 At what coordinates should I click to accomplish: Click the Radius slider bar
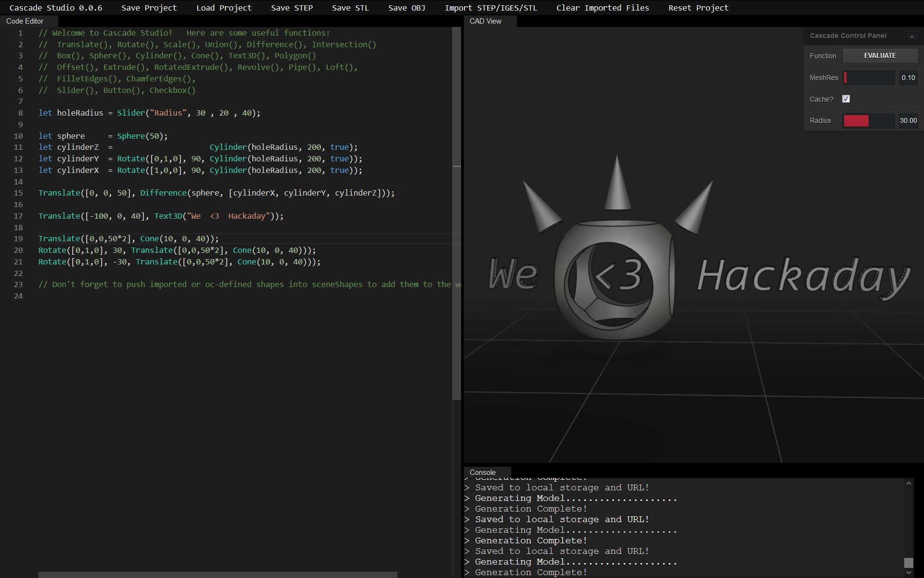point(868,120)
